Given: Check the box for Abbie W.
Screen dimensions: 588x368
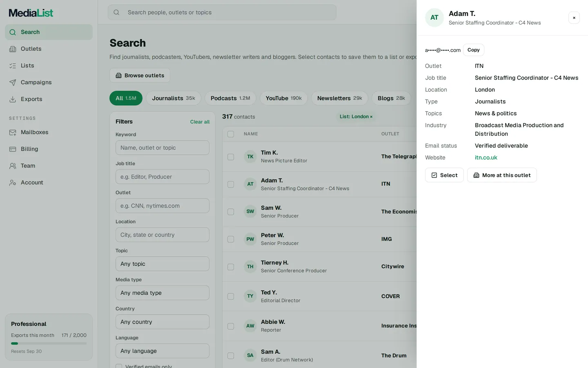Looking at the screenshot, I should 231,326.
